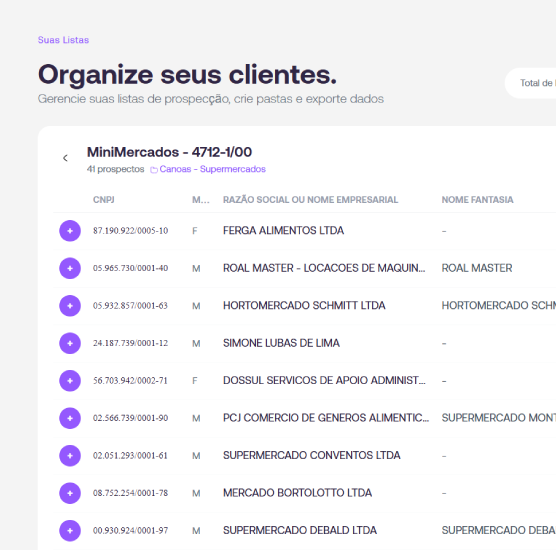Screen dimensions: 556x556
Task: Click the CNPJ column header
Action: click(x=104, y=200)
